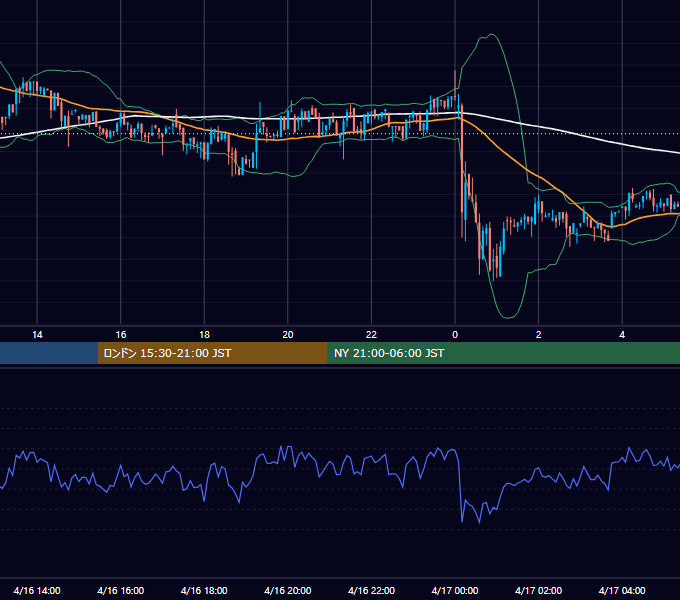
Task: Click the hour label 4 on upper axis
Action: pyautogui.click(x=622, y=335)
